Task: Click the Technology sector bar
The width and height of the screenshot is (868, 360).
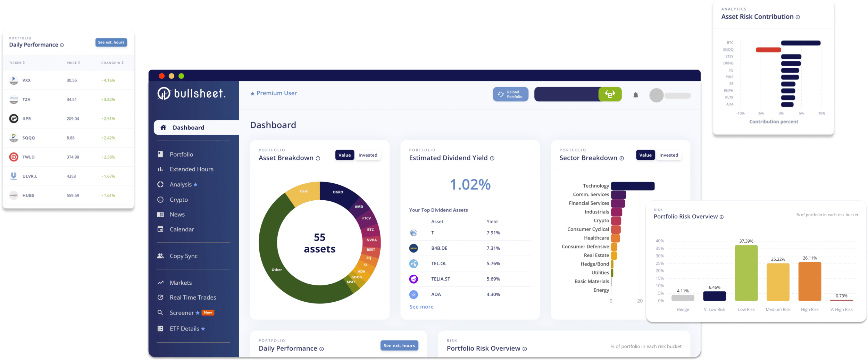Action: (633, 186)
